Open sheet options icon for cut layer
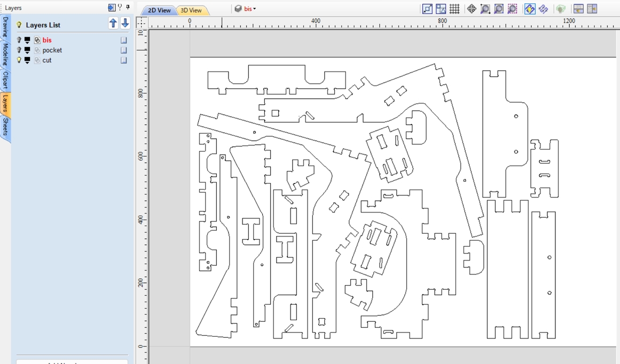Viewport: 620px width, 364px height. [x=124, y=60]
